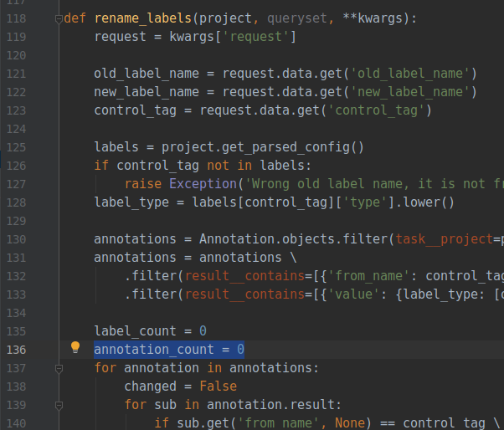
Task: Click 'old_label_name' variable on line 121
Action: tap(147, 74)
